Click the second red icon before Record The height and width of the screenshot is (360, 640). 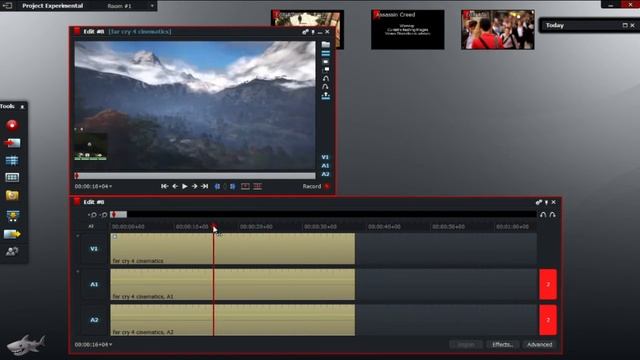pos(258,187)
